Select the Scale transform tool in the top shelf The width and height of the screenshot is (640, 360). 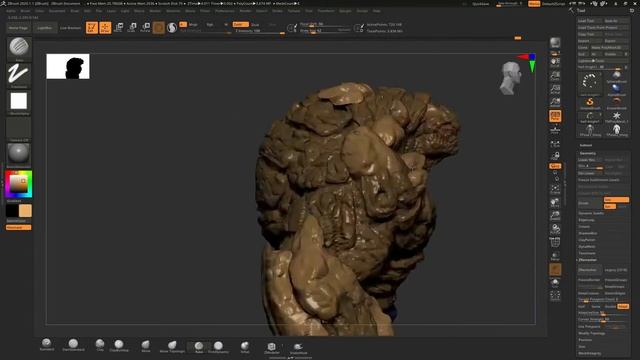(x=132, y=27)
